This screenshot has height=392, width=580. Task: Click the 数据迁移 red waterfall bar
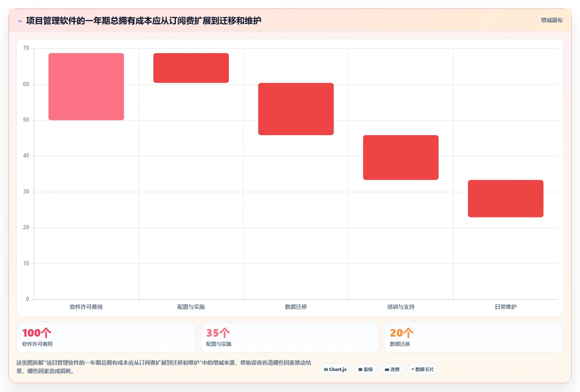click(x=296, y=109)
